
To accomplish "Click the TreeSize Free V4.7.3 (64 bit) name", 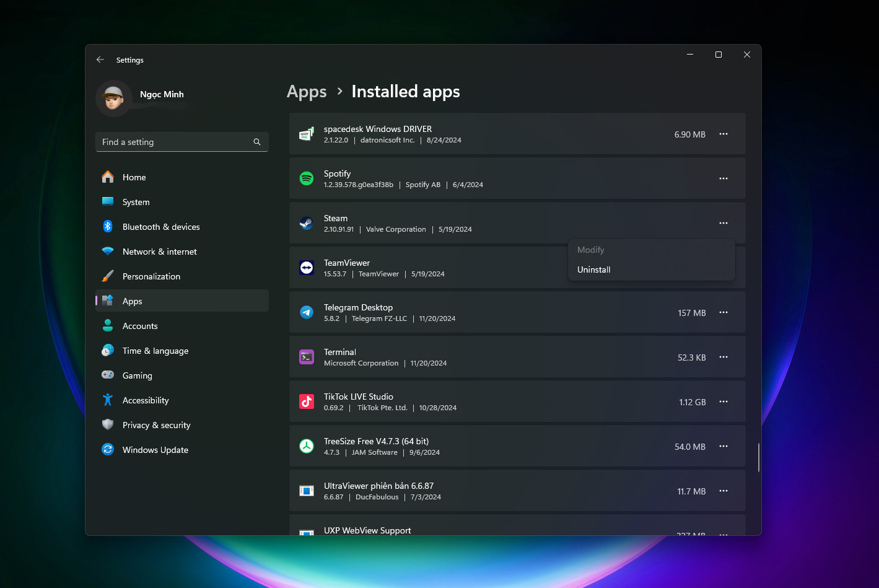I will point(377,441).
